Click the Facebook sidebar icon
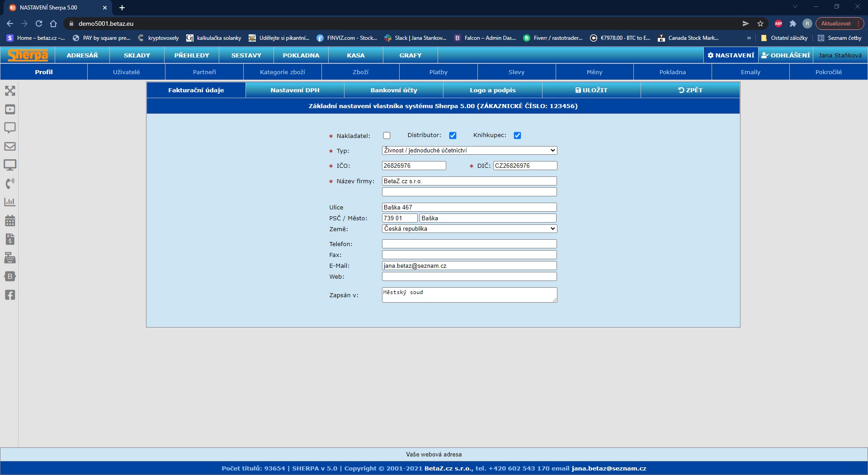 [10, 295]
